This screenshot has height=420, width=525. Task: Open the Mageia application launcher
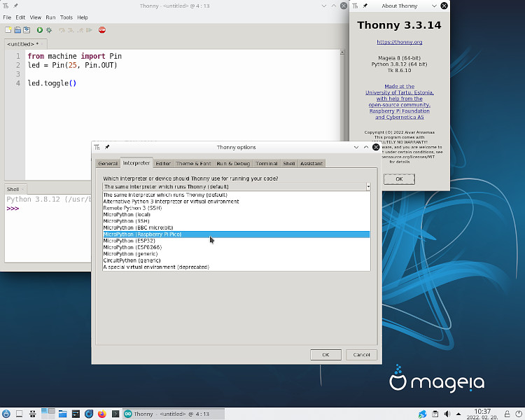coord(6,414)
